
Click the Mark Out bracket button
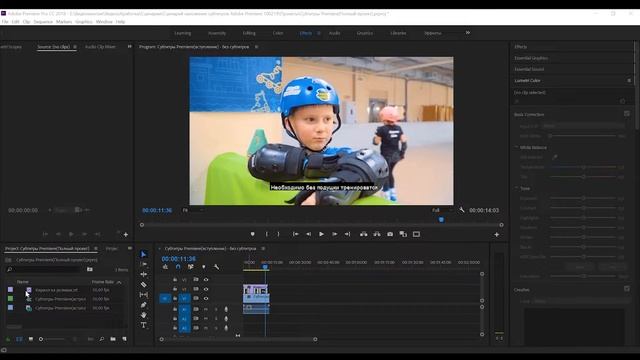pos(278,234)
